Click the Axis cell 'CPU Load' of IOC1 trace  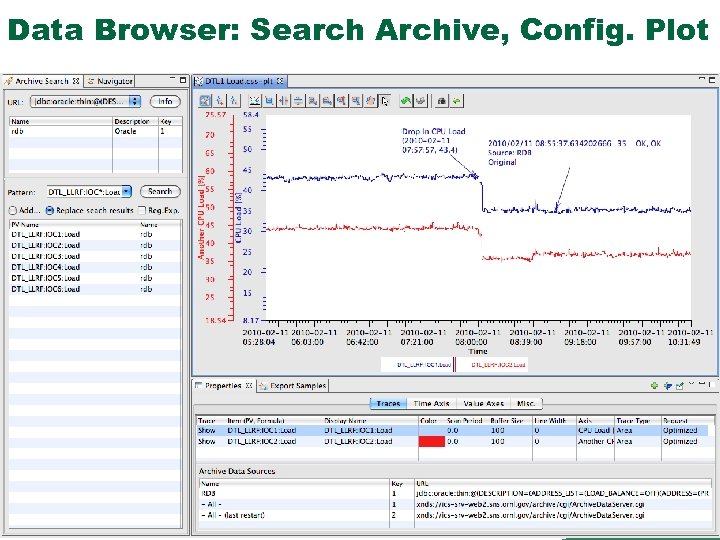pyautogui.click(x=596, y=430)
